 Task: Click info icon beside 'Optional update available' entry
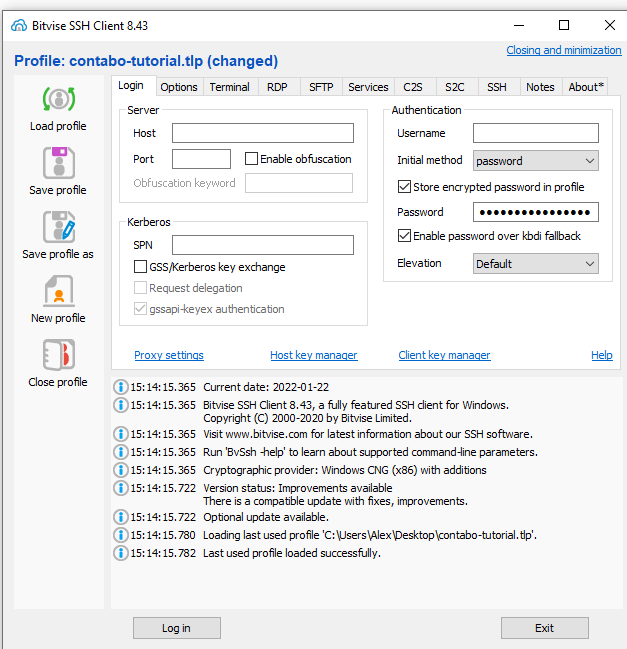(120, 517)
